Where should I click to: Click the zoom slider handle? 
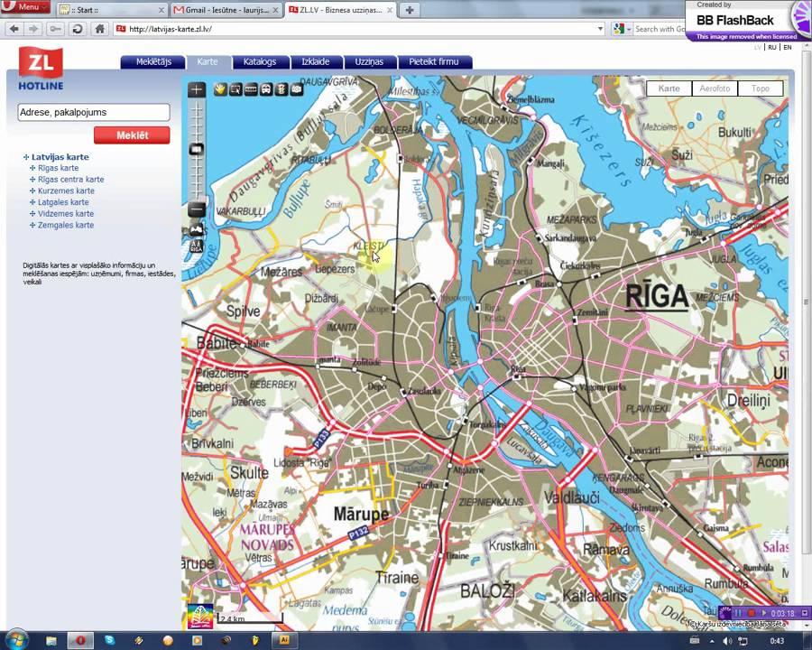click(x=197, y=149)
